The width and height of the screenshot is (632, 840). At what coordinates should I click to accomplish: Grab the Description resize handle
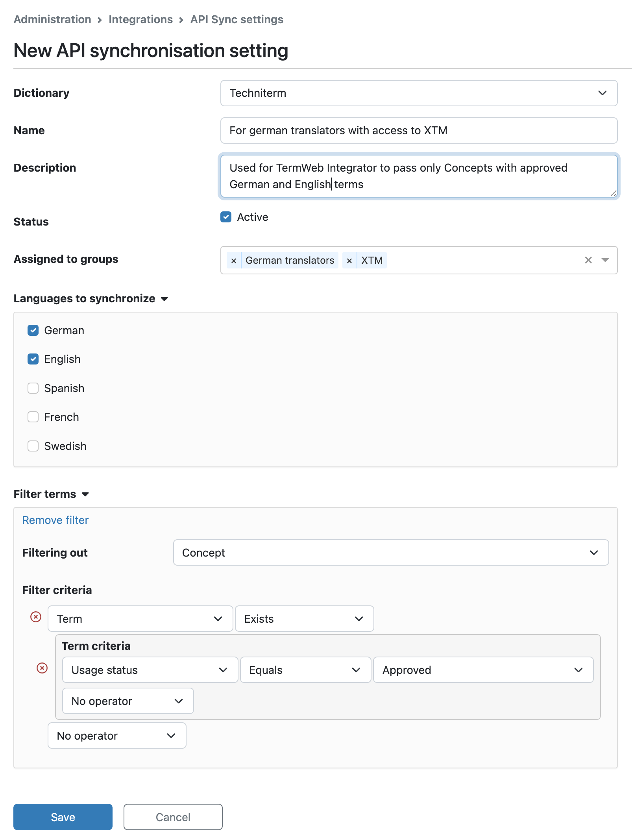point(613,193)
